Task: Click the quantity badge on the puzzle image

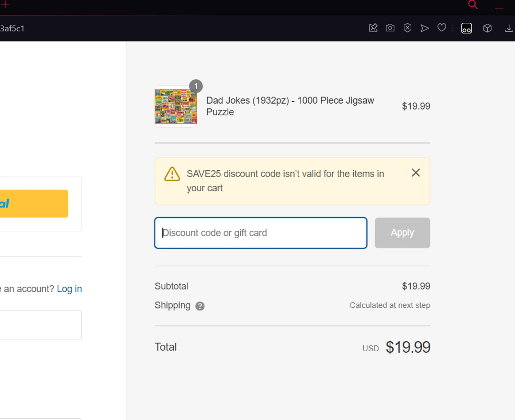Action: pyautogui.click(x=196, y=86)
